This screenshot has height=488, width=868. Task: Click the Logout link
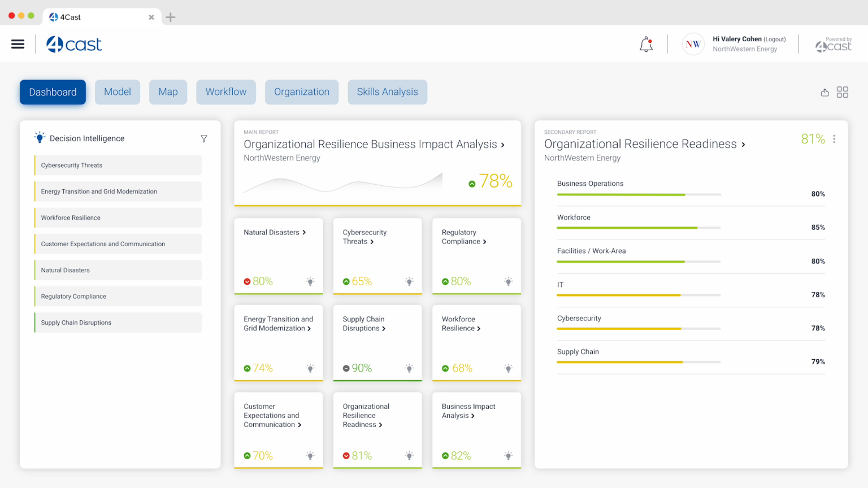(x=774, y=39)
